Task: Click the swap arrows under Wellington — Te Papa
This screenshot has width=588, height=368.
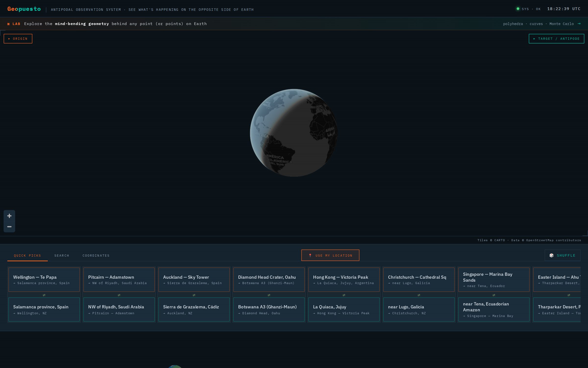Action: (44, 295)
